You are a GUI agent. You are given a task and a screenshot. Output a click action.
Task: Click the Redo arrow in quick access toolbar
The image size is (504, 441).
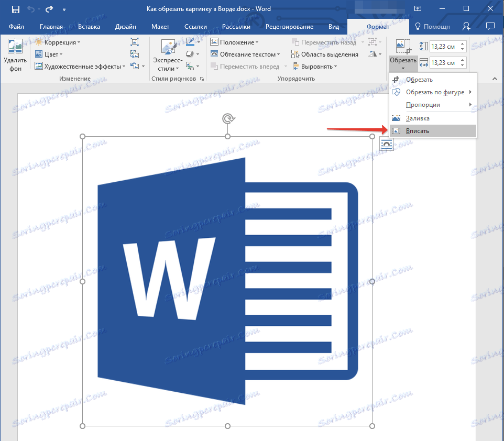tap(49, 9)
